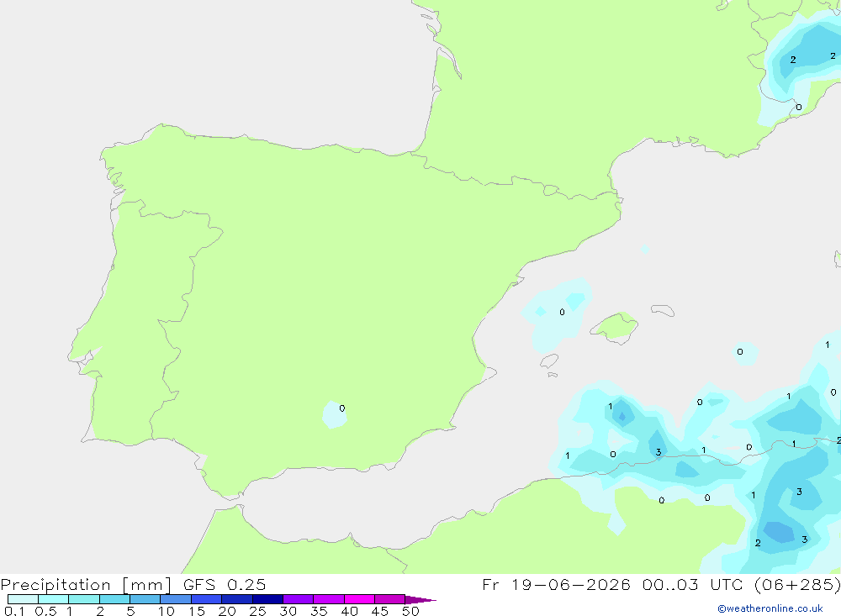Select the 2–5 mm legend color swatch

coord(114,599)
